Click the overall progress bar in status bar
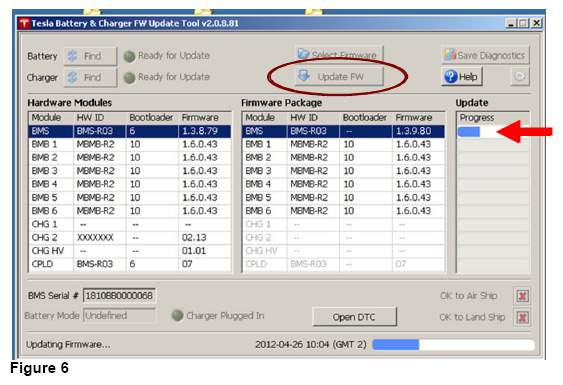Image resolution: width=563 pixels, height=385 pixels. click(453, 345)
